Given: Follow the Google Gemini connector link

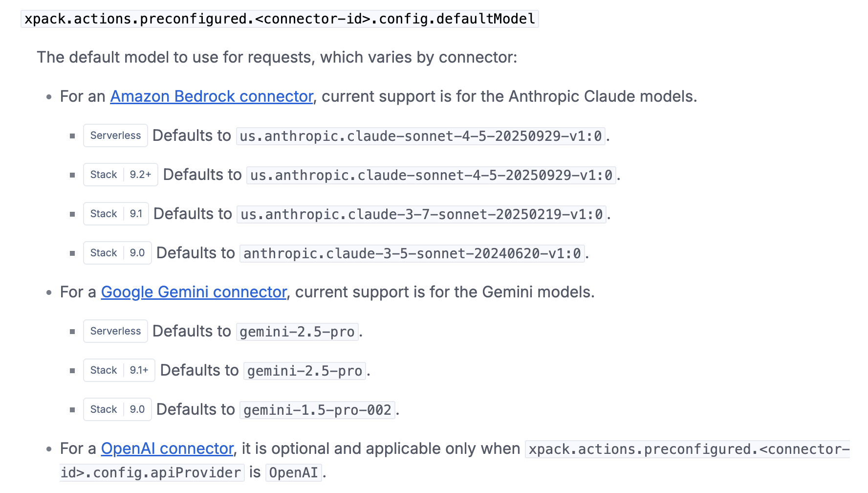Looking at the screenshot, I should (194, 292).
